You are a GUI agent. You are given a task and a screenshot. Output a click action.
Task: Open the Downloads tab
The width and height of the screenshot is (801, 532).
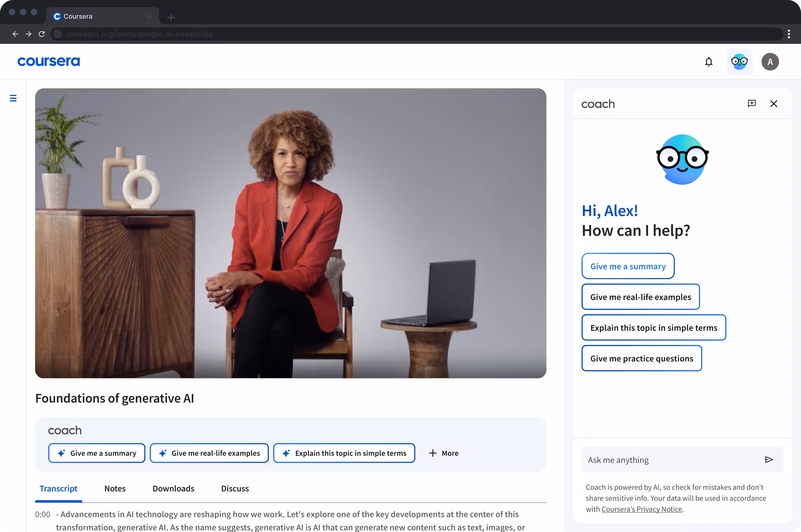(173, 489)
